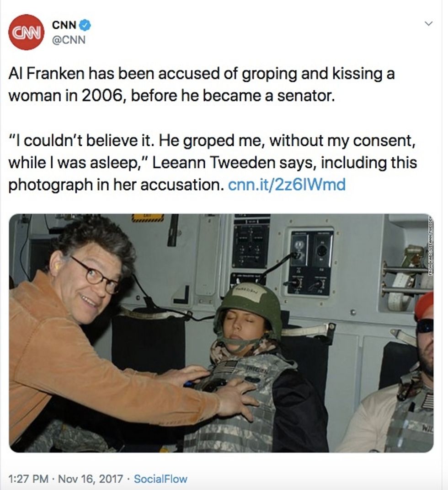448x490 pixels.
Task: Click the blue verified badge
Action: pyautogui.click(x=85, y=25)
